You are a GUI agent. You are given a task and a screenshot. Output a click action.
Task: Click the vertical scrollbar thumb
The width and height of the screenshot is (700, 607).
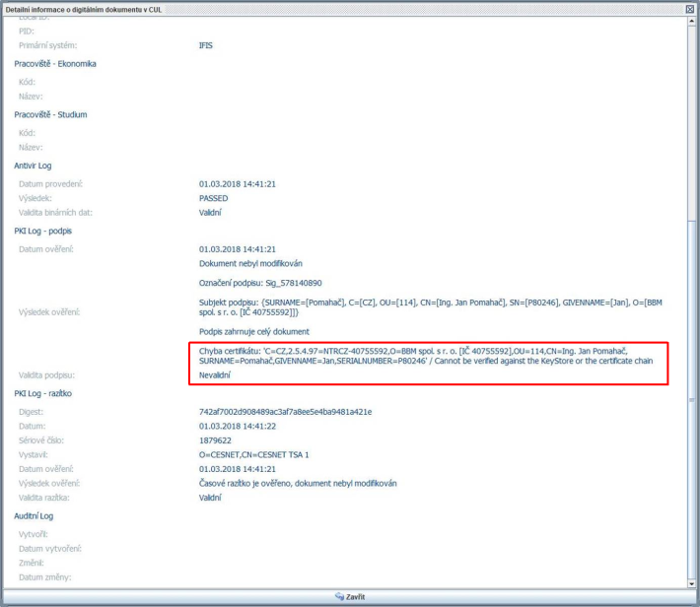point(691,398)
